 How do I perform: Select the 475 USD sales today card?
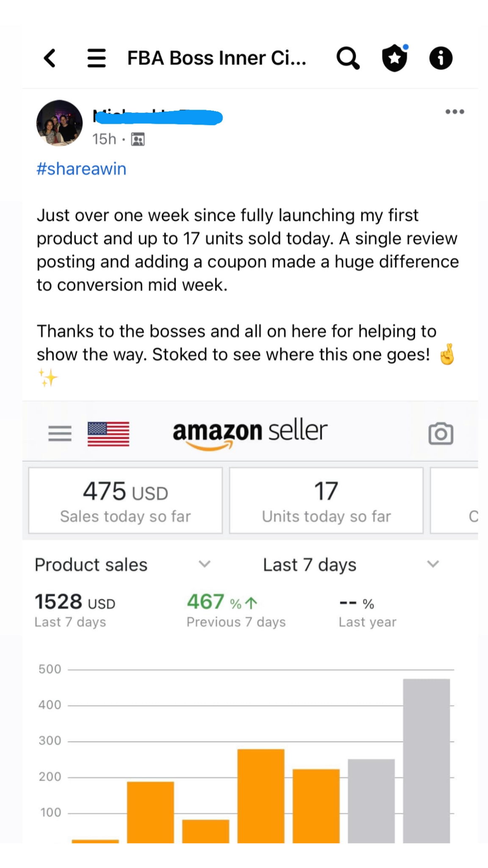pos(125,501)
